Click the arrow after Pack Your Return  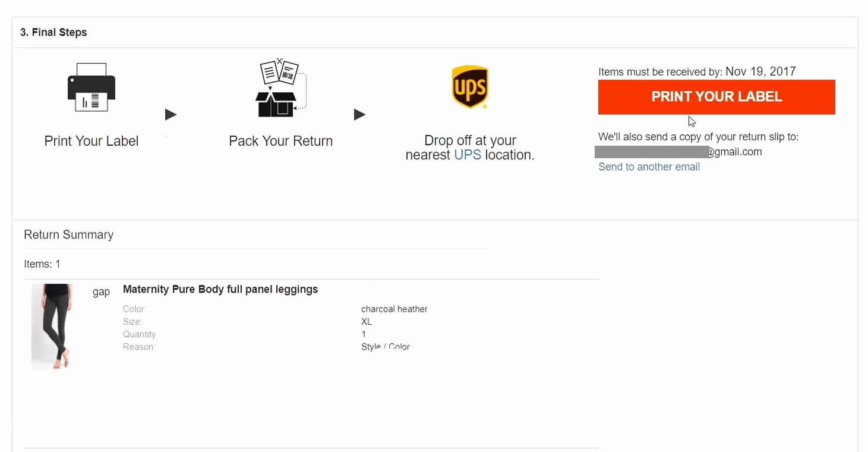click(359, 115)
